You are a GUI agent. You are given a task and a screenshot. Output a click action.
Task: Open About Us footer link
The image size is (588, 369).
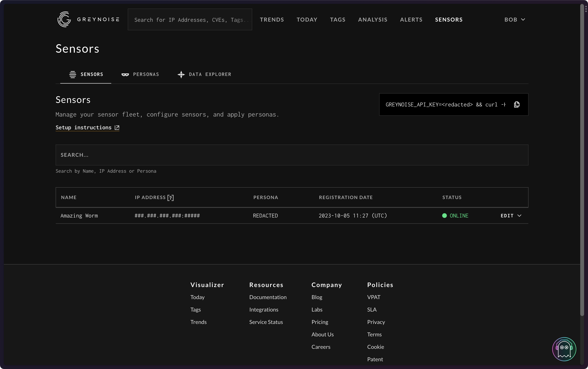(x=322, y=335)
